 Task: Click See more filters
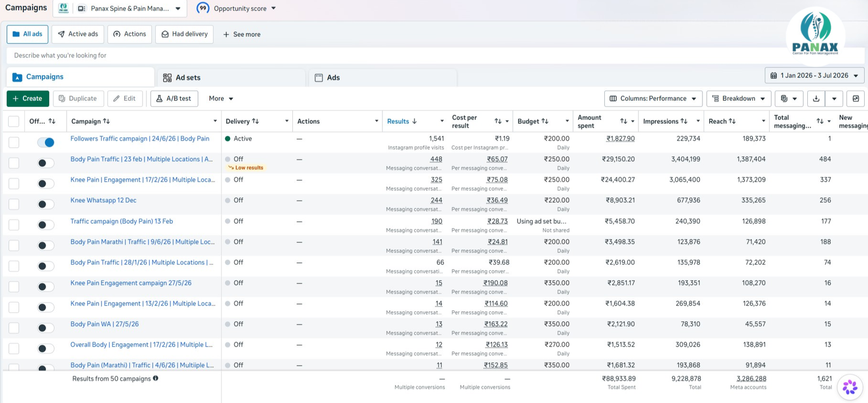pos(241,34)
